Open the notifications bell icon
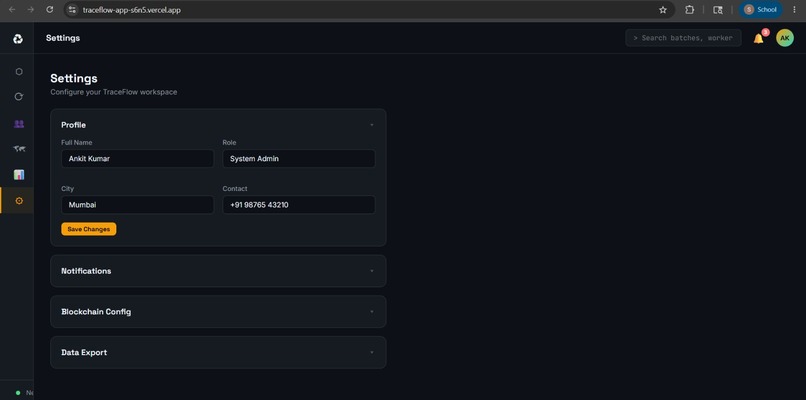806x400 pixels. [x=758, y=39]
